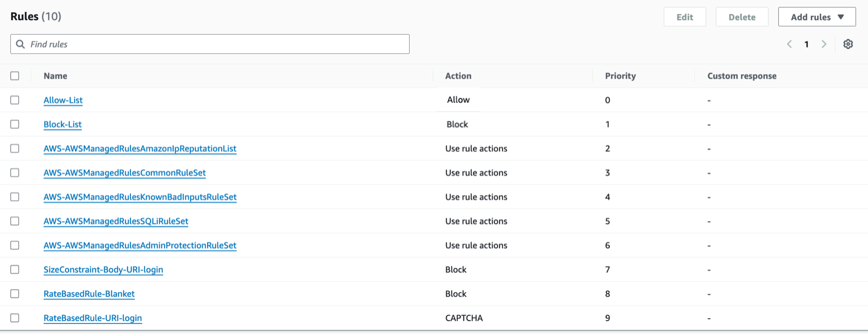The height and width of the screenshot is (334, 868).
Task: Sort by the Priority column header
Action: 620,76
